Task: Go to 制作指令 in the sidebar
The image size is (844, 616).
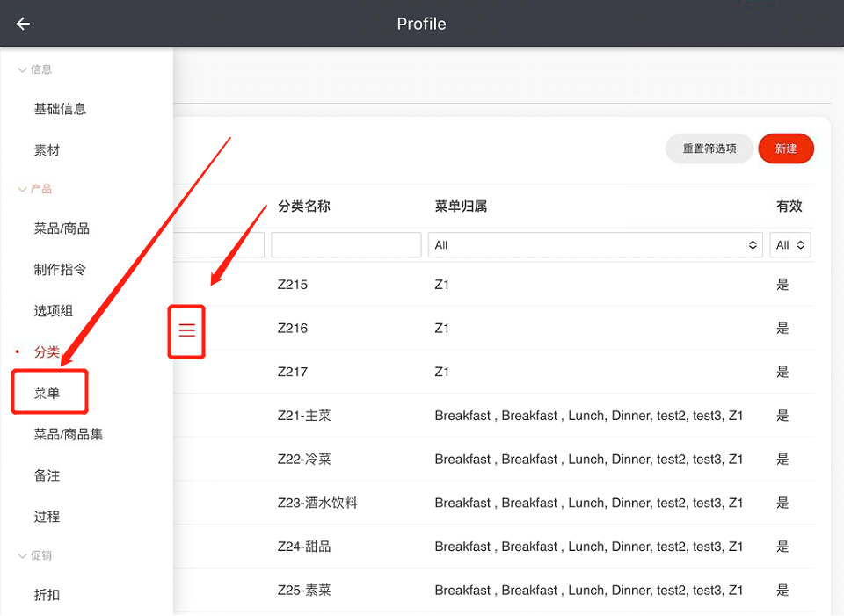Action: tap(61, 270)
